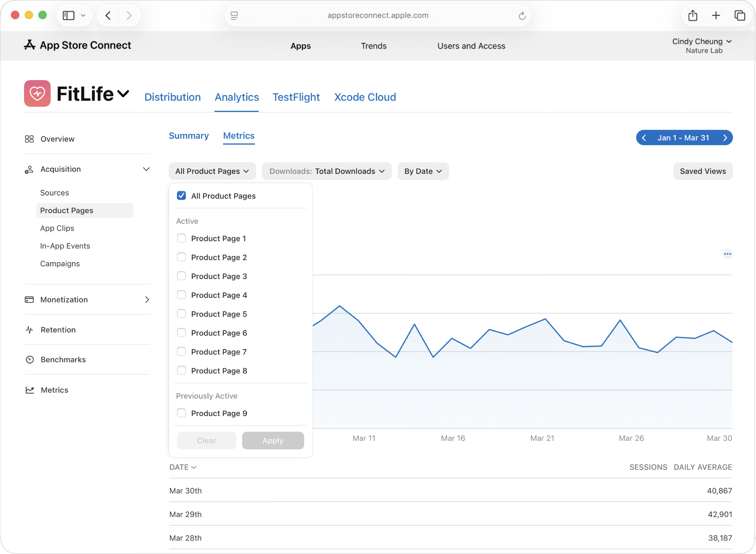The image size is (756, 554).
Task: Enable the Product Page 9 checkbox
Action: point(181,413)
